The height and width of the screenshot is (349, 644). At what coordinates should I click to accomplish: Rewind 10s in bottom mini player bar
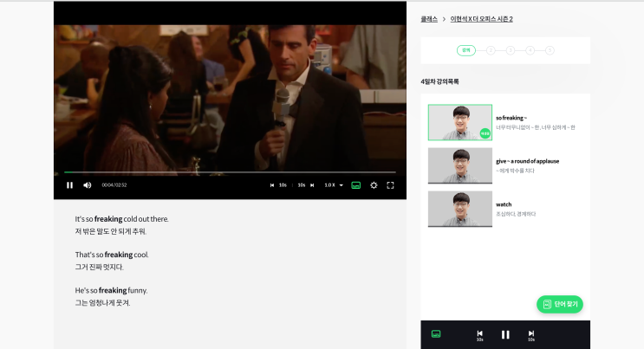pos(479,335)
